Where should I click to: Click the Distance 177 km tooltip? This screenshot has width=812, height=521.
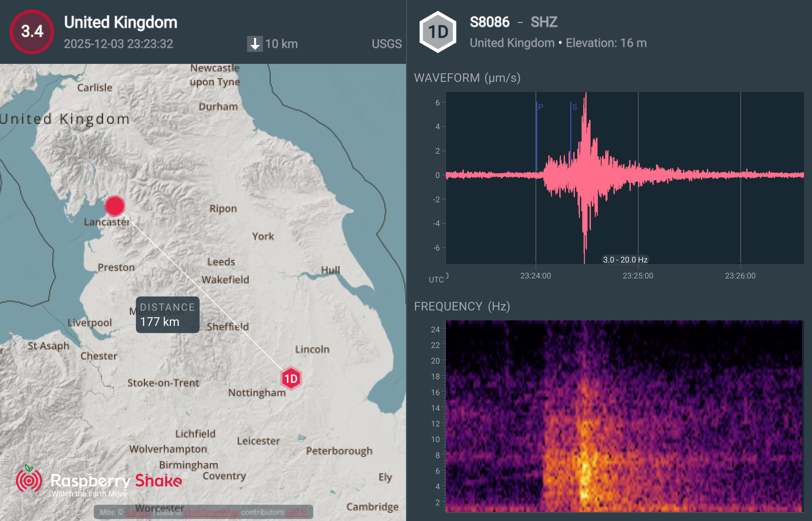pyautogui.click(x=167, y=315)
